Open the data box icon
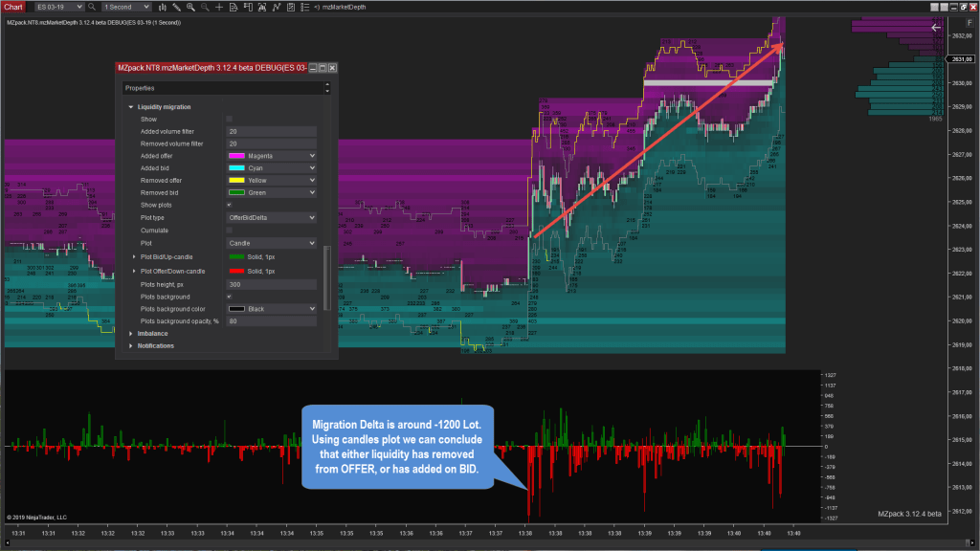Viewport: 980px width, 551px height. pos(234,7)
